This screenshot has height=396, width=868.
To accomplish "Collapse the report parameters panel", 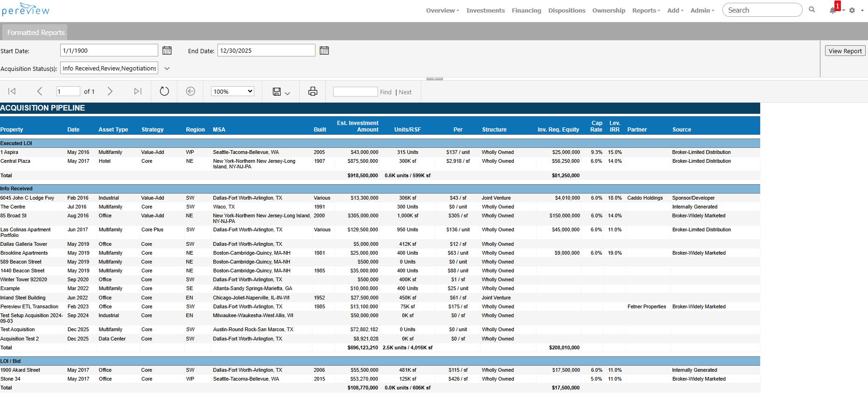I will [434, 79].
